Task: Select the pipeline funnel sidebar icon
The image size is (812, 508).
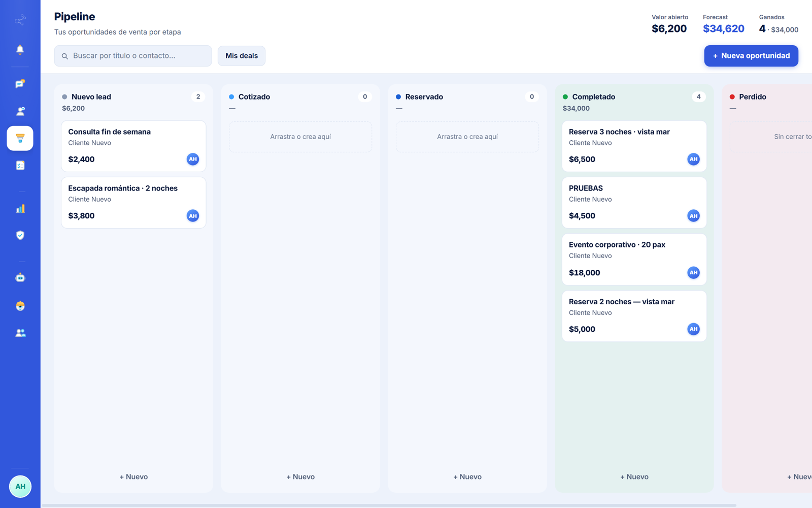Action: pyautogui.click(x=20, y=138)
